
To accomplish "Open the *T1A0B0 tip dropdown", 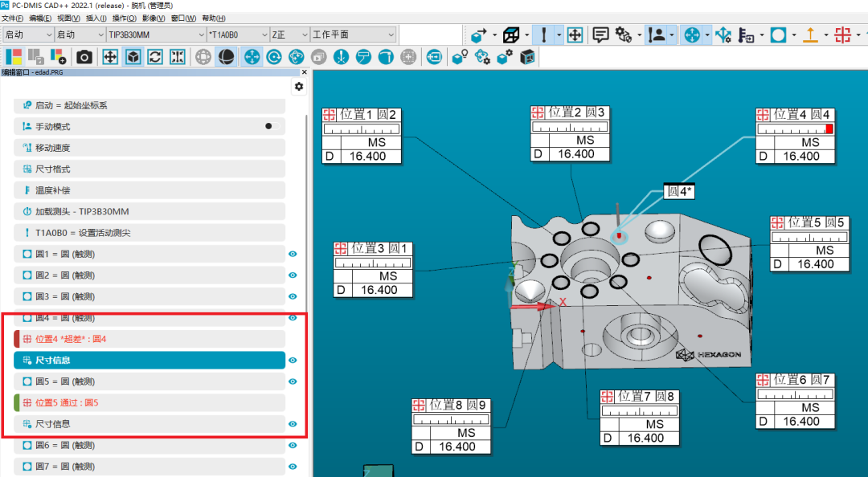I will (x=238, y=35).
